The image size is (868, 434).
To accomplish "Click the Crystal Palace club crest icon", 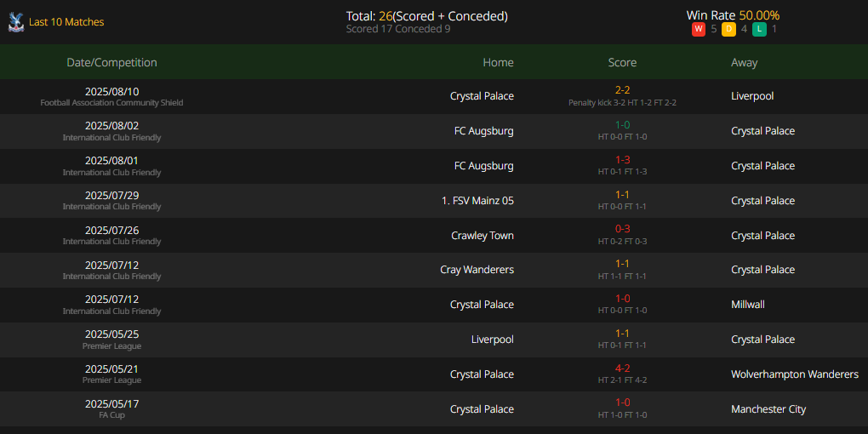I will [x=16, y=22].
